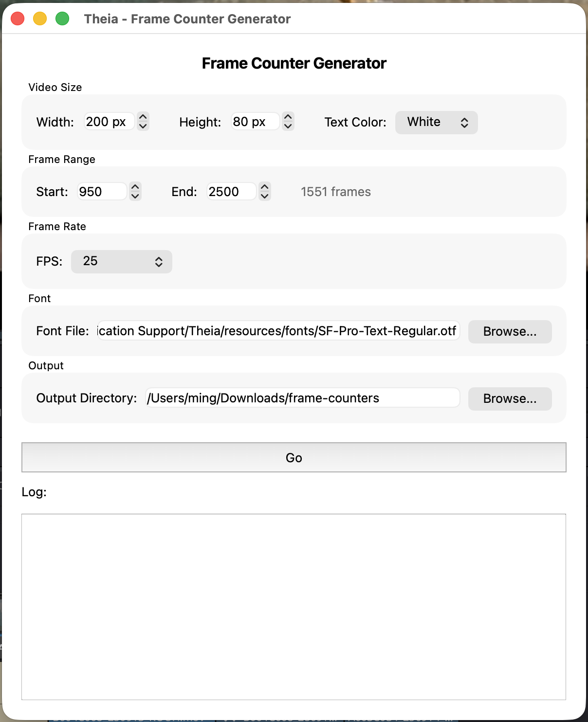Viewport: 588px width, 722px height.
Task: Click into the Font File path field
Action: pyautogui.click(x=278, y=331)
